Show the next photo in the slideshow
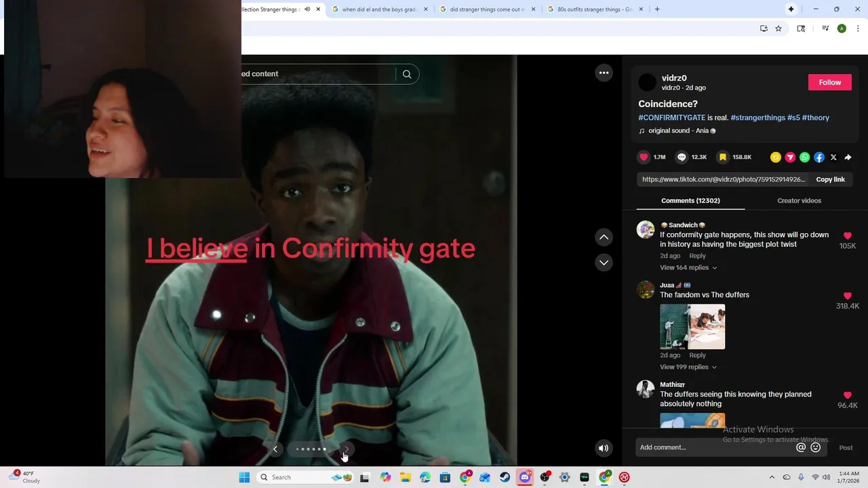Screen dimensions: 868x488 [346, 449]
